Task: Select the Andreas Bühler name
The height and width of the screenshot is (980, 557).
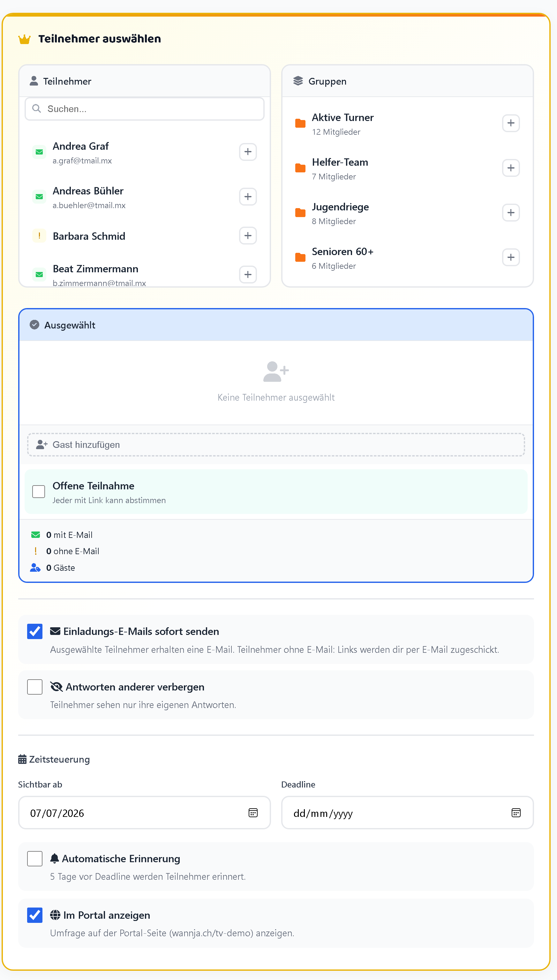Action: pos(88,191)
